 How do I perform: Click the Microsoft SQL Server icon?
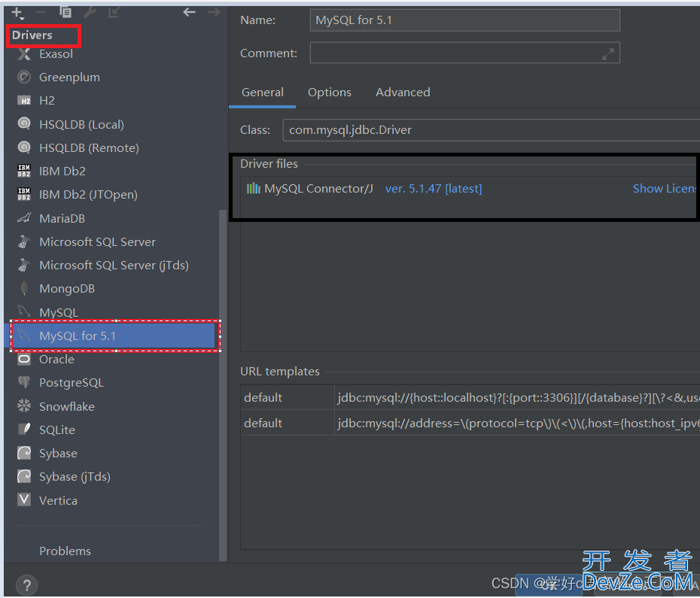pyautogui.click(x=24, y=242)
